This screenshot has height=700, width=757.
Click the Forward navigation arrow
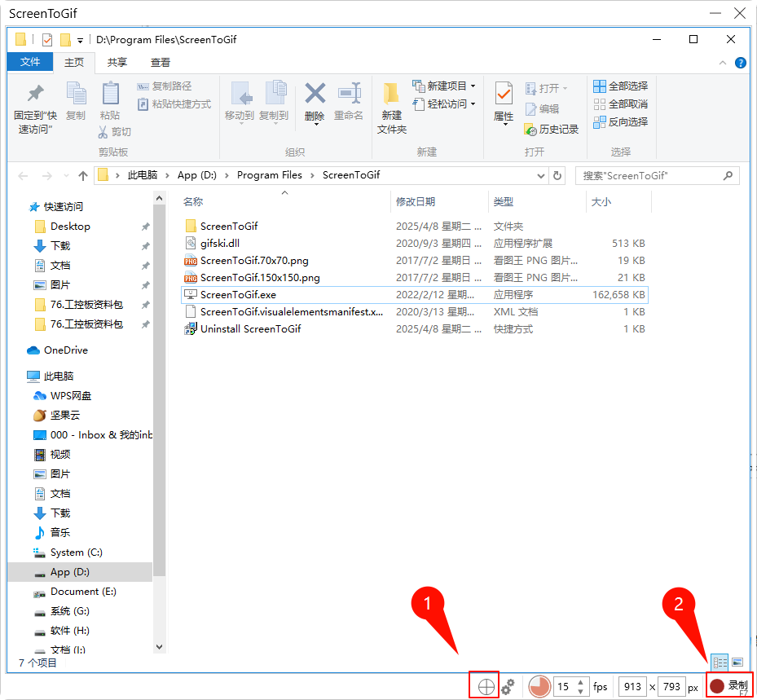pos(46,176)
